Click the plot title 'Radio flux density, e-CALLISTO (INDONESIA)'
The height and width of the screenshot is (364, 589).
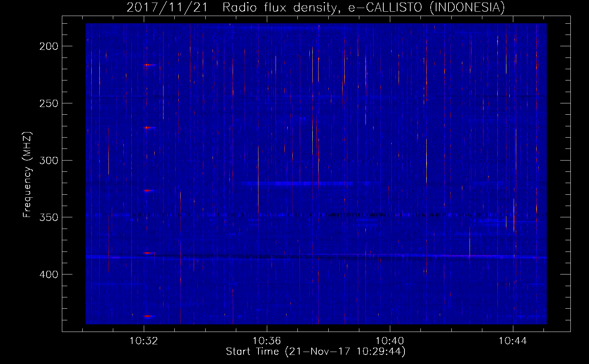[363, 7]
